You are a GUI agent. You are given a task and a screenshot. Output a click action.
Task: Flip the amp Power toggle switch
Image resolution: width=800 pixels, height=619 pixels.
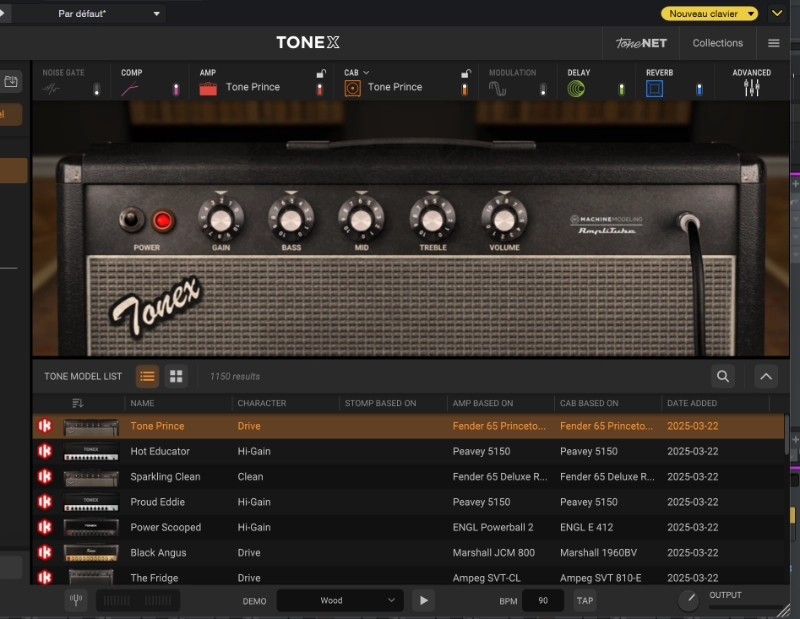click(132, 220)
